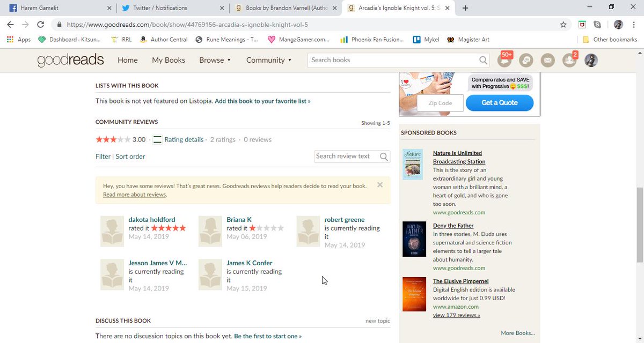644x343 pixels.
Task: Open Jesson James V M... profile
Action: pos(158,263)
